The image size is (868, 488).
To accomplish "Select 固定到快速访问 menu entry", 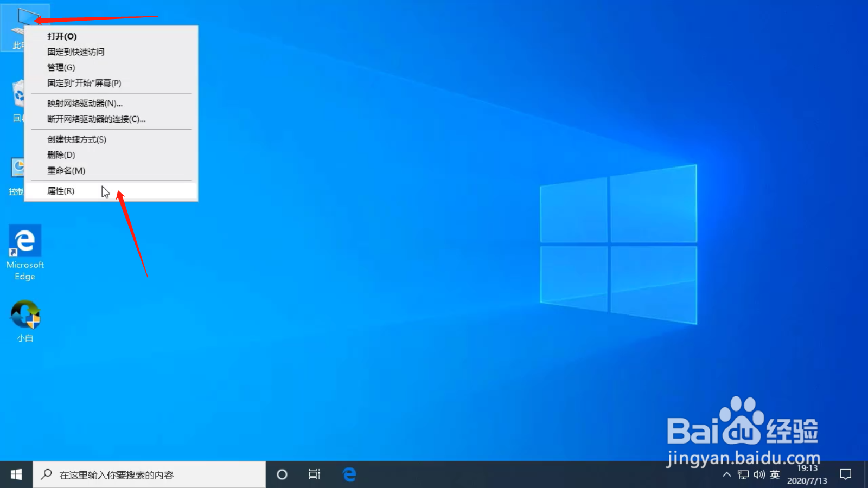I will coord(111,52).
